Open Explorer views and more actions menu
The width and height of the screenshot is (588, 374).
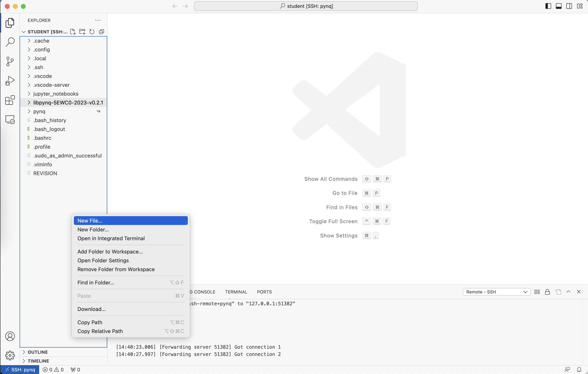click(98, 20)
